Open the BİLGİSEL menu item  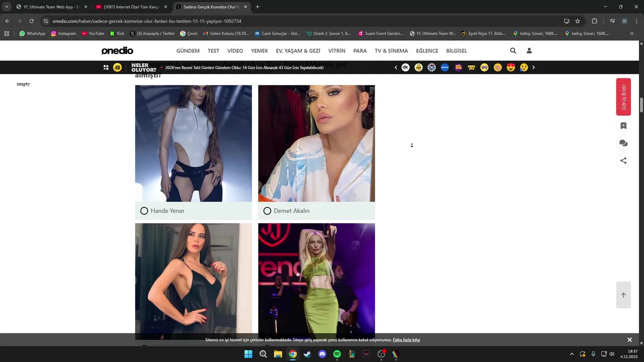coord(456,51)
